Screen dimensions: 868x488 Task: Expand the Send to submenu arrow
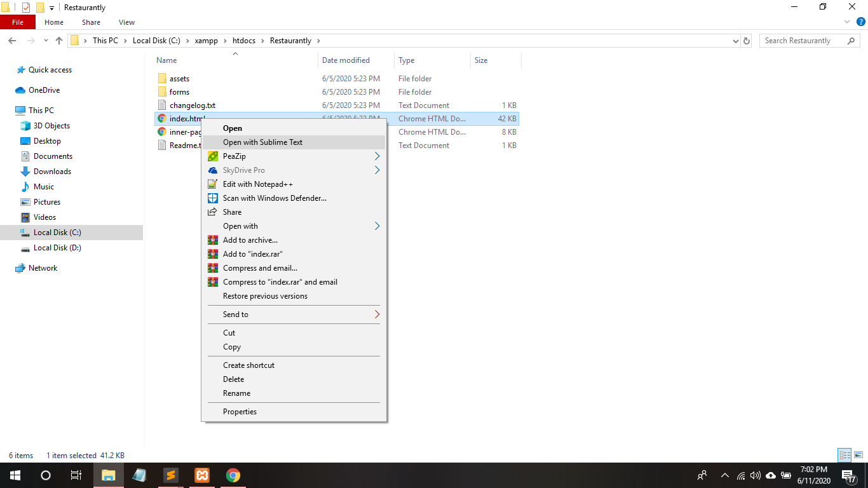[x=377, y=315]
